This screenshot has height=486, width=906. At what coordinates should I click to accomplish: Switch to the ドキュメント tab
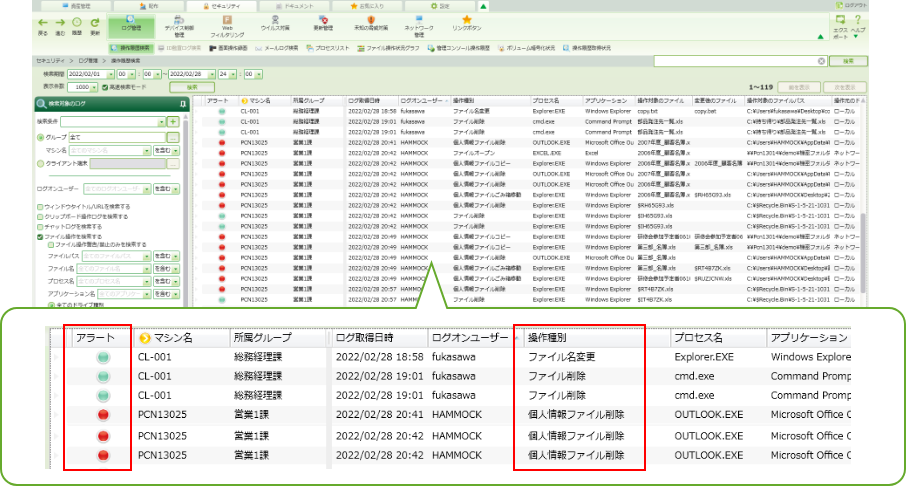[295, 6]
